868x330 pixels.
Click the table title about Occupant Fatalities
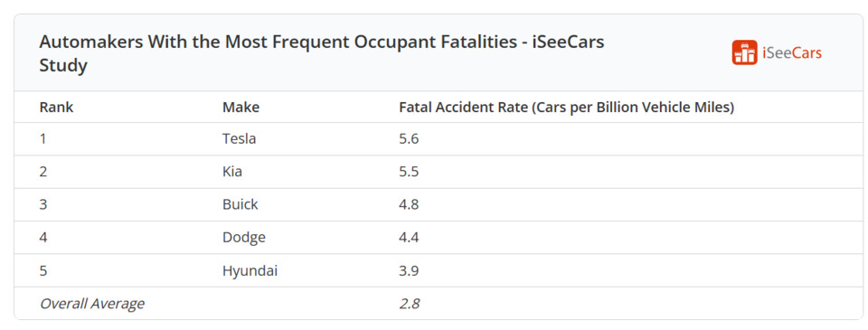tap(321, 53)
